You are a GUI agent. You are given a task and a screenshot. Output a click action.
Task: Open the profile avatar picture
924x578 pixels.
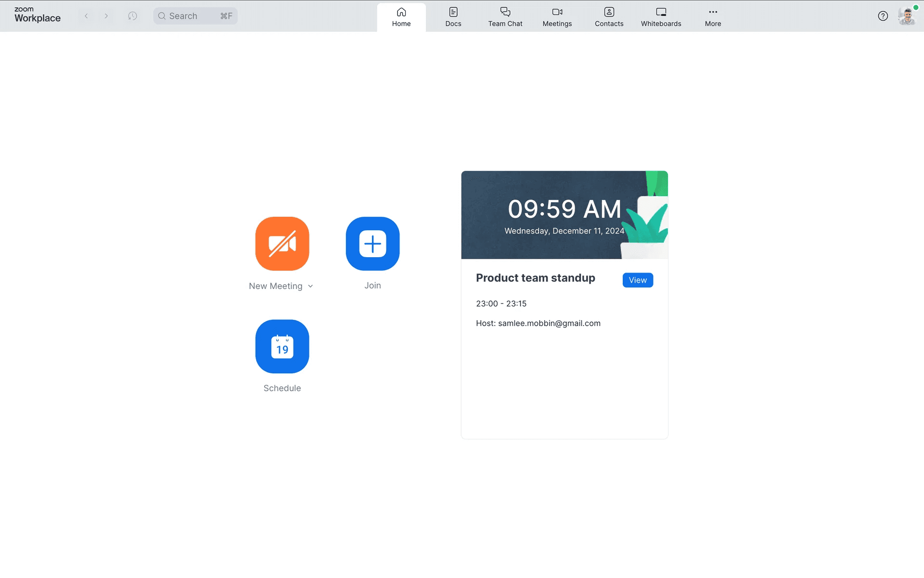click(x=907, y=16)
